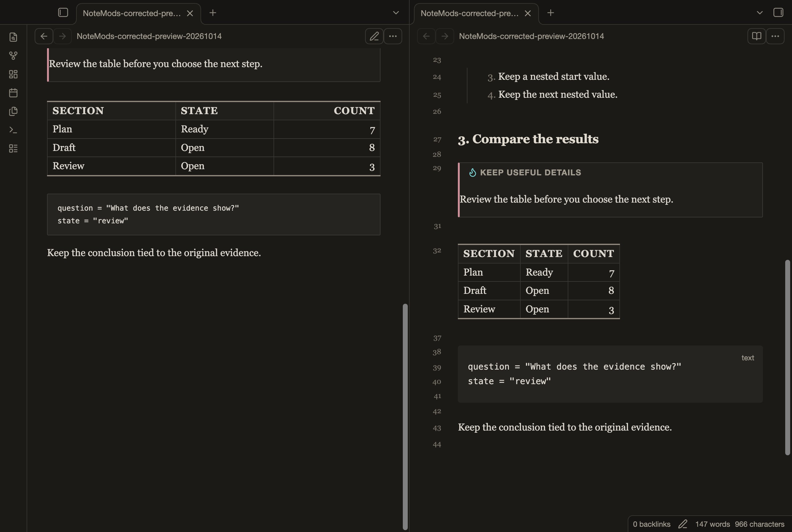This screenshot has width=792, height=532.
Task: Navigate forward in left pane
Action: point(62,36)
